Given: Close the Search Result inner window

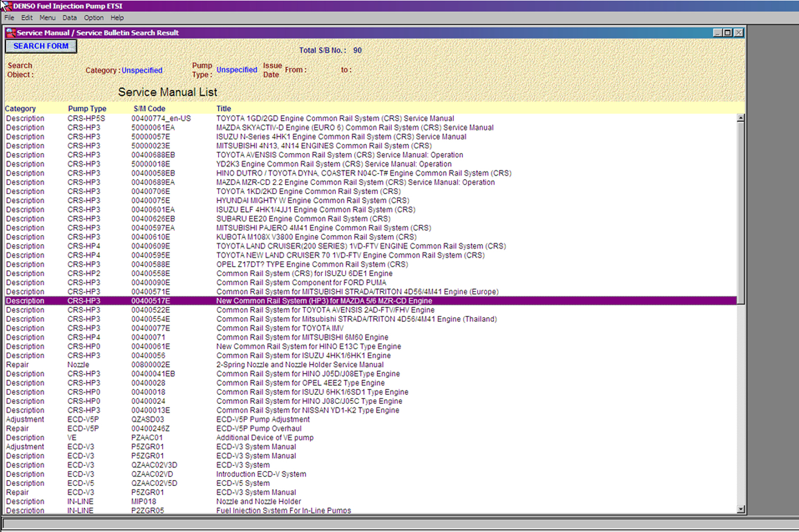Looking at the screenshot, I should (x=739, y=33).
